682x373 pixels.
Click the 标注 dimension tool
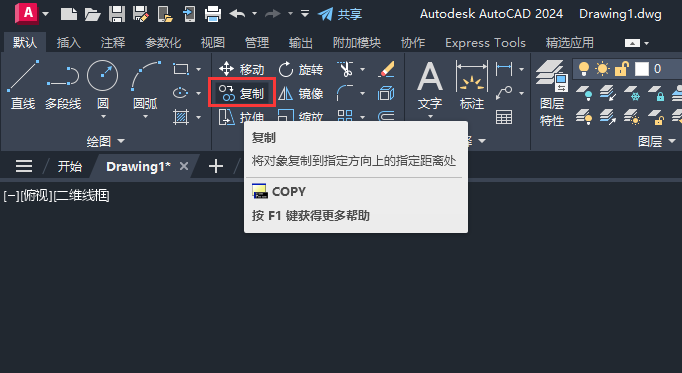click(472, 86)
